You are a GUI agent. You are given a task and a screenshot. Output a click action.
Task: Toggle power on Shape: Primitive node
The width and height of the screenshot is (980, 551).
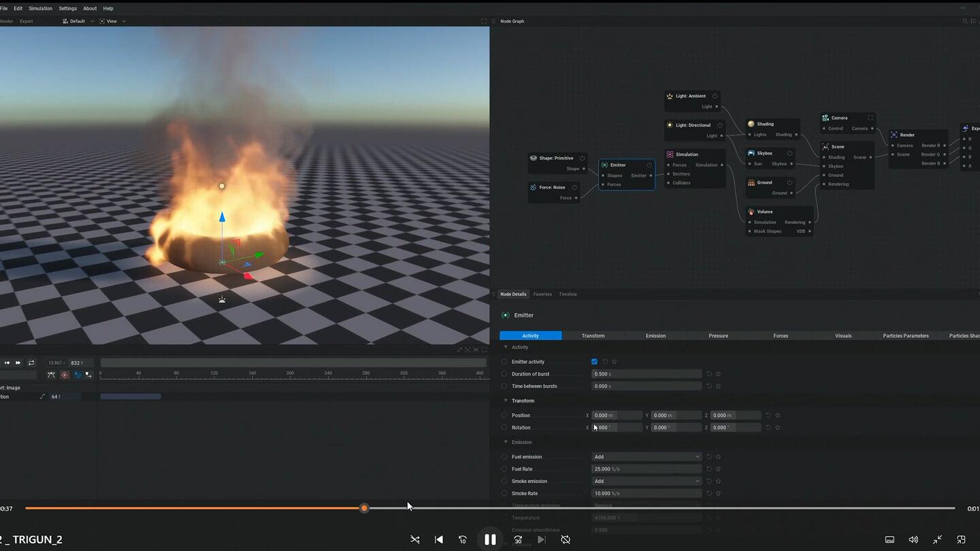pos(582,158)
